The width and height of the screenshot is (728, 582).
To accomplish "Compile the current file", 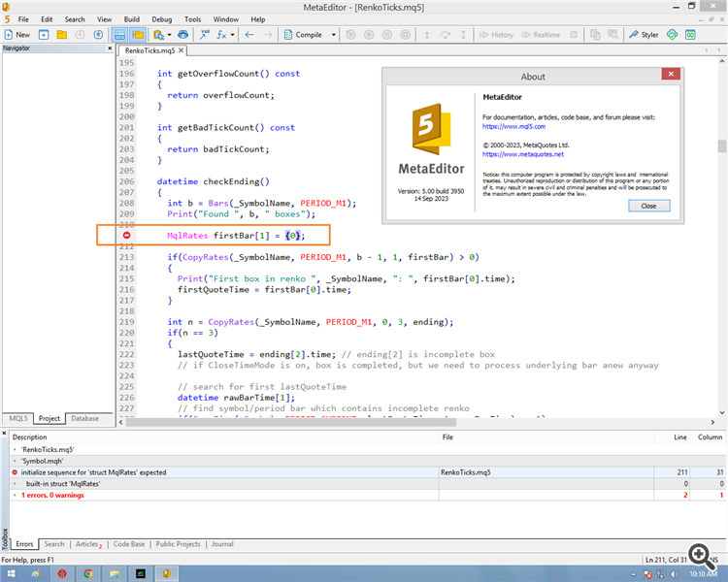I will [x=303, y=35].
